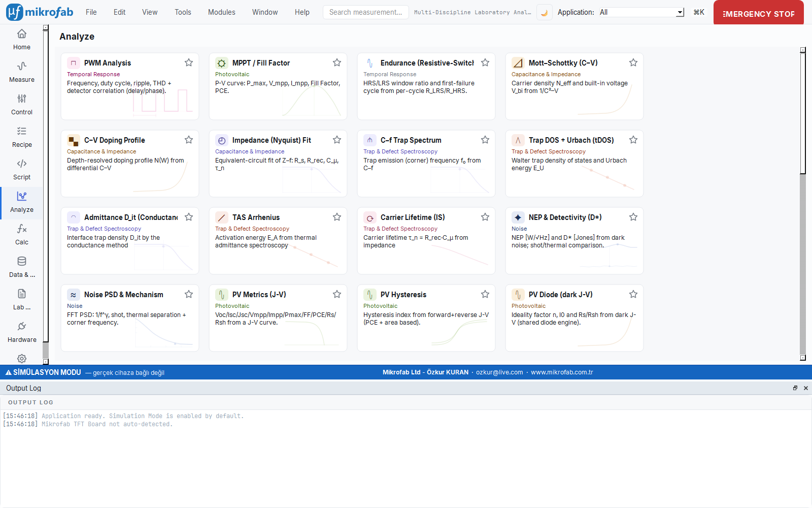This screenshot has height=508, width=812.
Task: Click the ⌘K shortcut button
Action: point(699,12)
